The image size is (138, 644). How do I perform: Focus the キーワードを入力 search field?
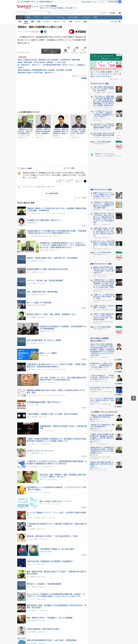pyautogui.click(x=32, y=13)
